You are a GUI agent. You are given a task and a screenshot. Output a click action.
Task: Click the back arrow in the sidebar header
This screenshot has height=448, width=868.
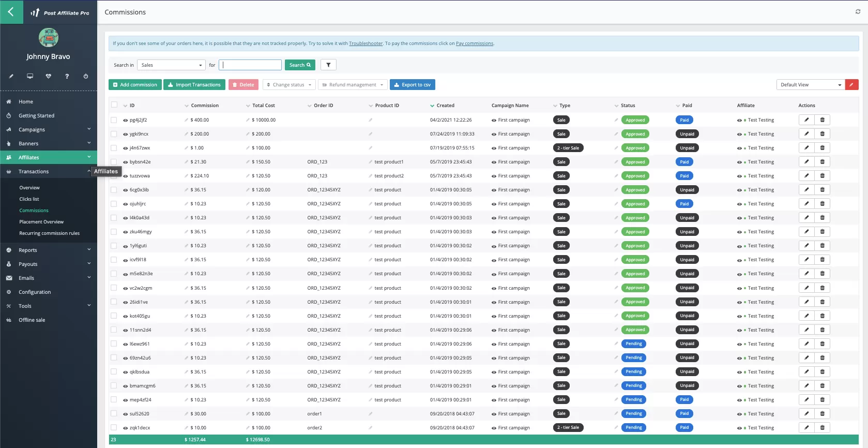click(x=11, y=12)
